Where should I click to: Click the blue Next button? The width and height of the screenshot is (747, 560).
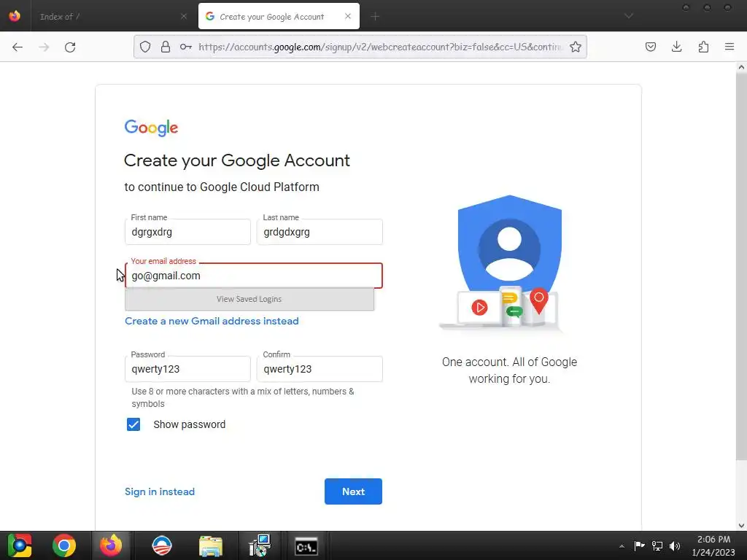pyautogui.click(x=353, y=491)
